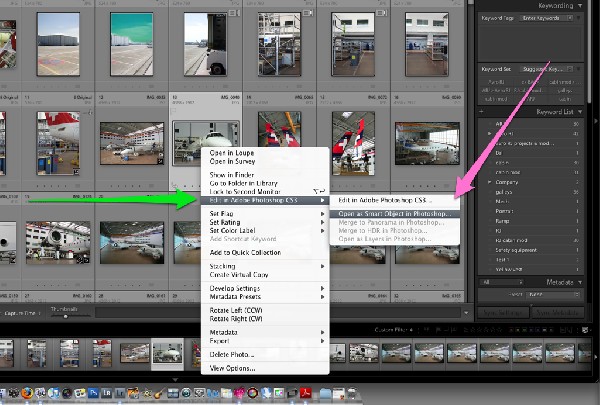Select the jet engine thumbnail in third row

pos(58,242)
